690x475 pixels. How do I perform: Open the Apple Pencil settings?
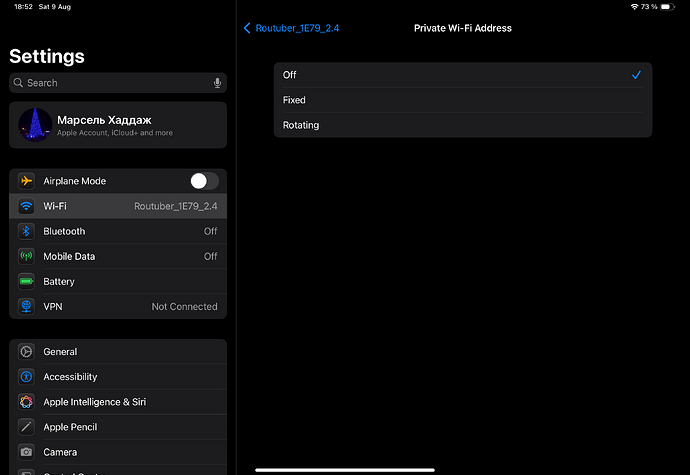click(x=118, y=427)
